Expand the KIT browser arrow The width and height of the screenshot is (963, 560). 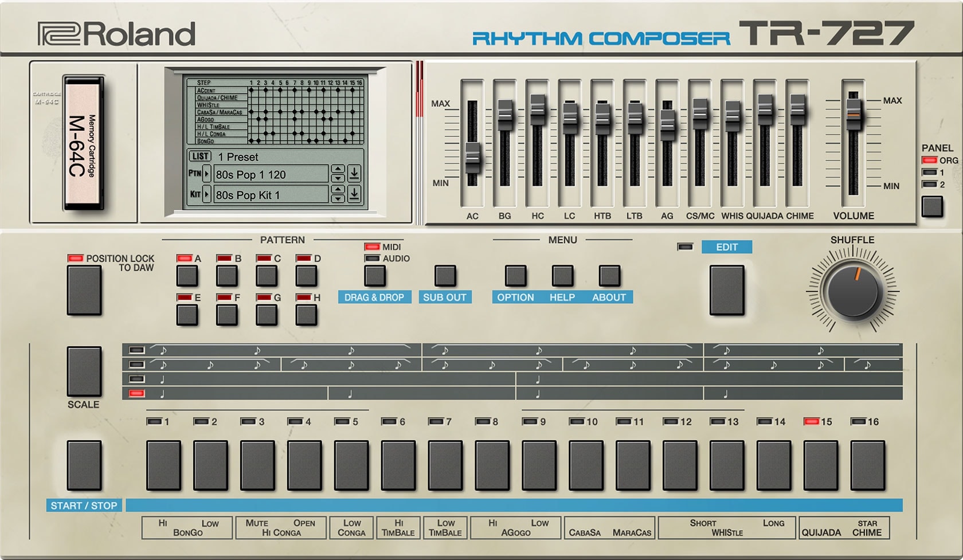click(x=206, y=194)
